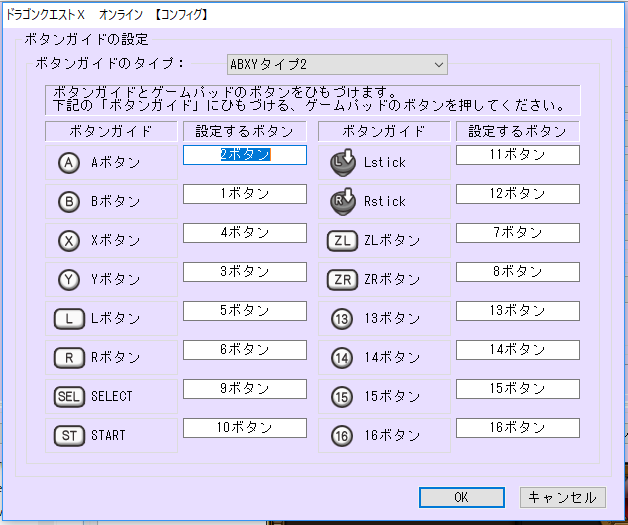Click the ZL trigger icon
Screen dimensions: 628x525
[x=342, y=241]
